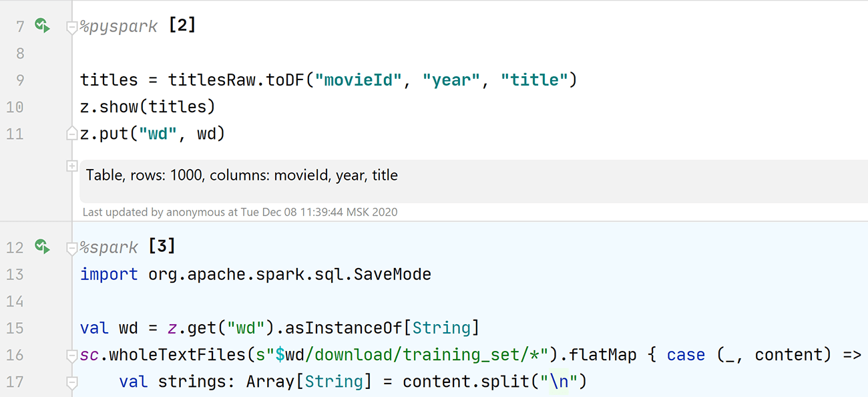Screen dimensions: 868x397
Task: Click the "Last updated by anonymous" status text
Action: tap(240, 212)
